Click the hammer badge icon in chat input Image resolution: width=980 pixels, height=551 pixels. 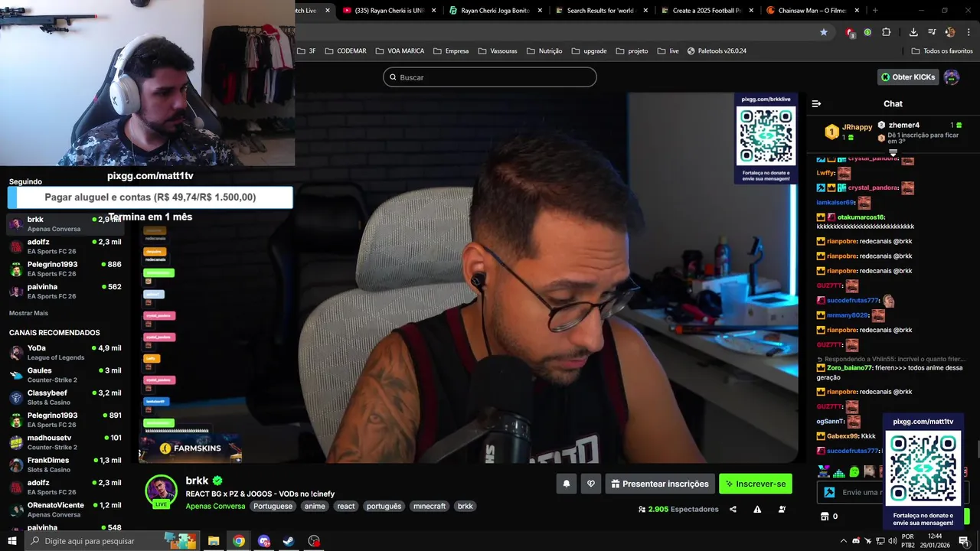[x=829, y=492]
